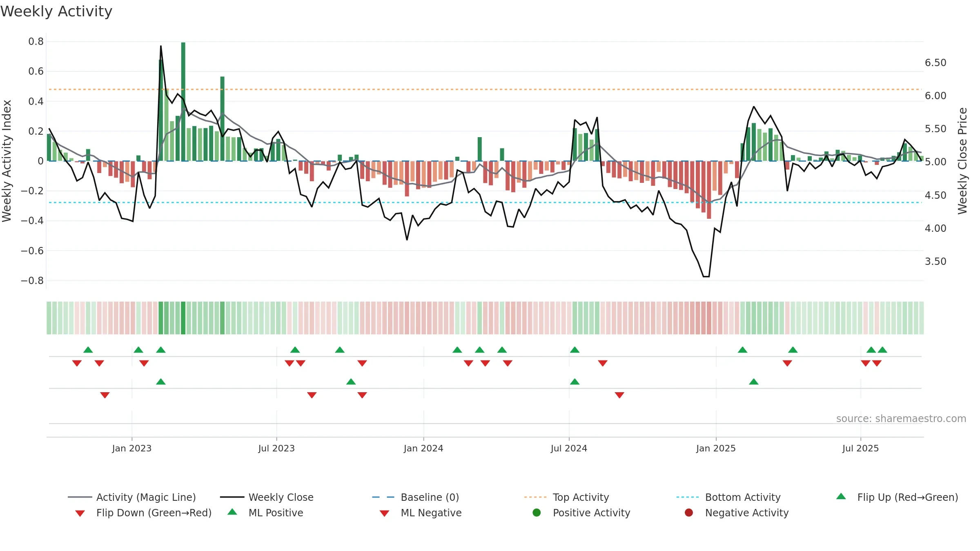Hide the Baseline (0) series via legend
The height and width of the screenshot is (551, 980).
[416, 497]
